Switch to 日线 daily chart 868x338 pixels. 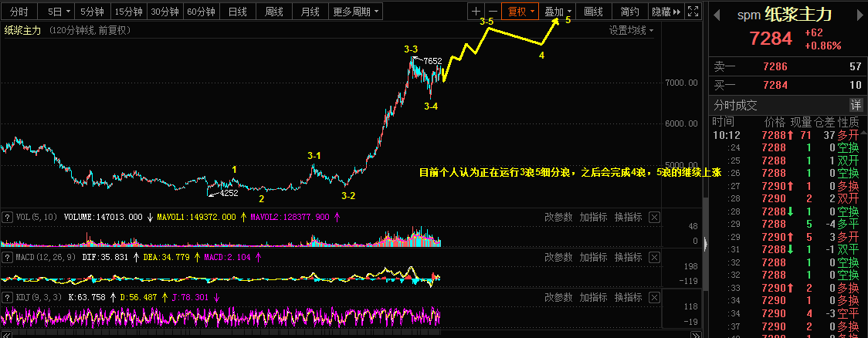click(x=238, y=11)
